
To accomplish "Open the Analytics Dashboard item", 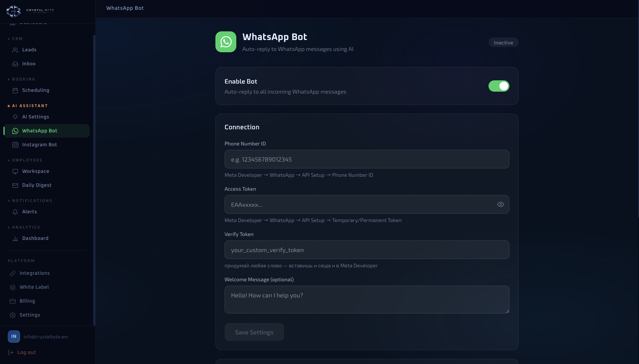I will [47, 238].
